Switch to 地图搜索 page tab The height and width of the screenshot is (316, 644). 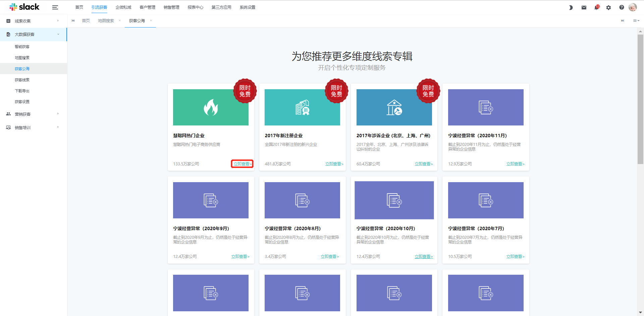click(106, 21)
